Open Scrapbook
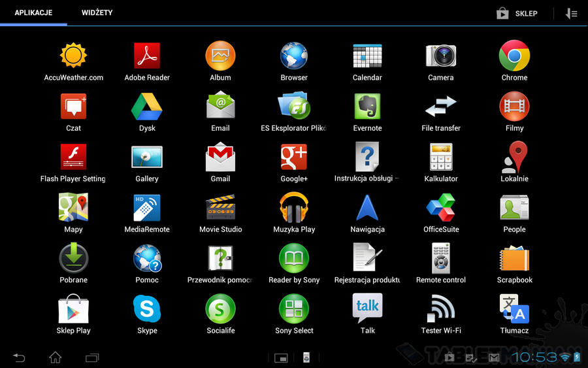The height and width of the screenshot is (368, 588). [x=515, y=258]
